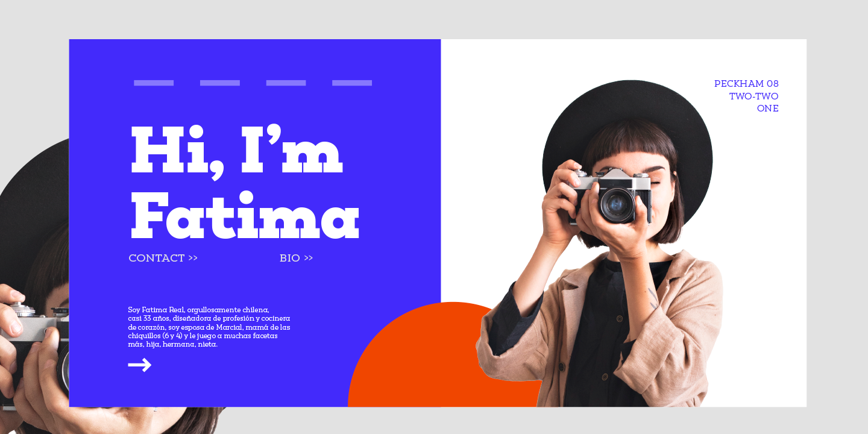This screenshot has width=868, height=434.
Task: Click the "Hi, I'm" headline text
Action: (236, 151)
